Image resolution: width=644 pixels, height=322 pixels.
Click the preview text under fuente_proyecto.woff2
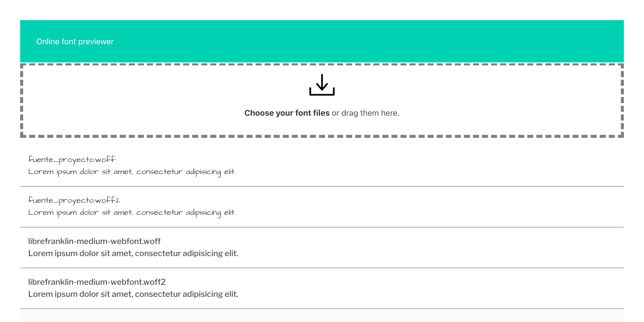coord(132,213)
